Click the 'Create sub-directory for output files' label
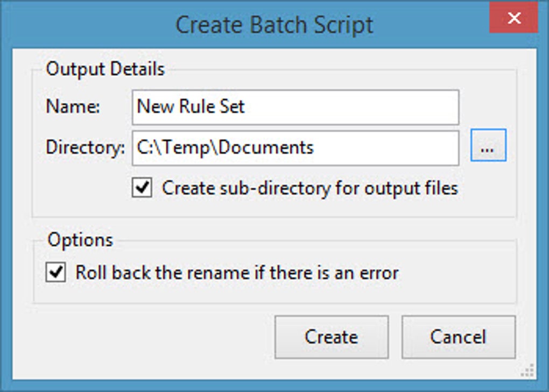 pos(309,188)
